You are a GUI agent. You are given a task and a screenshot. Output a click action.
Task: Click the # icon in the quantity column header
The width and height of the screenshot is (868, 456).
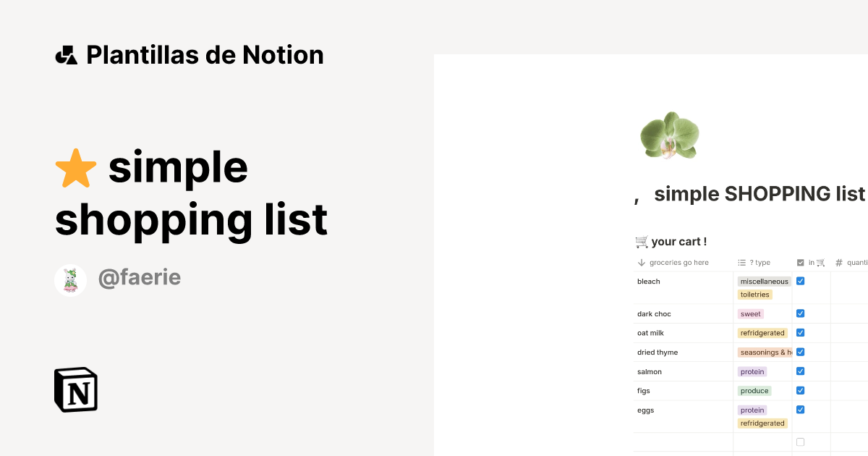coord(838,262)
